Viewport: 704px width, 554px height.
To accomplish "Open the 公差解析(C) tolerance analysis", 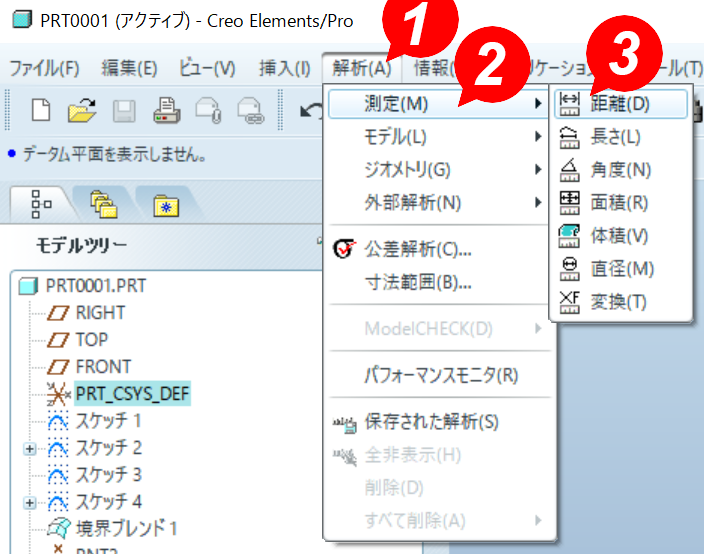I will click(417, 248).
